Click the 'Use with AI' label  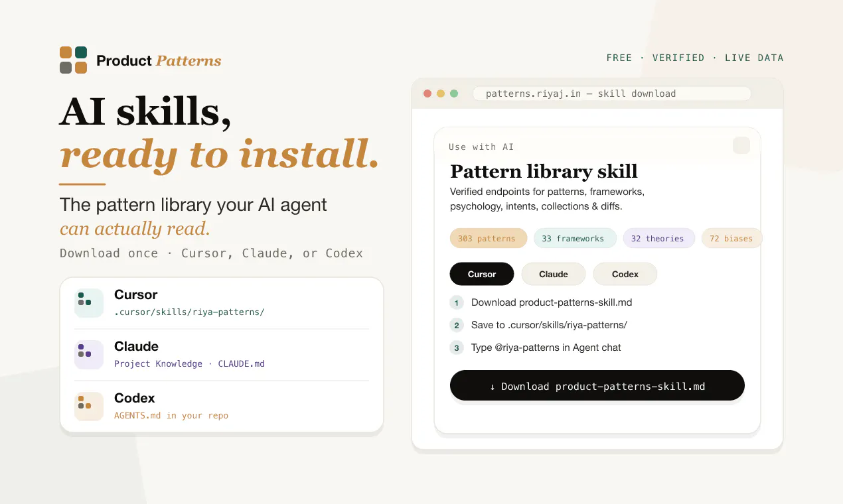[x=481, y=147]
